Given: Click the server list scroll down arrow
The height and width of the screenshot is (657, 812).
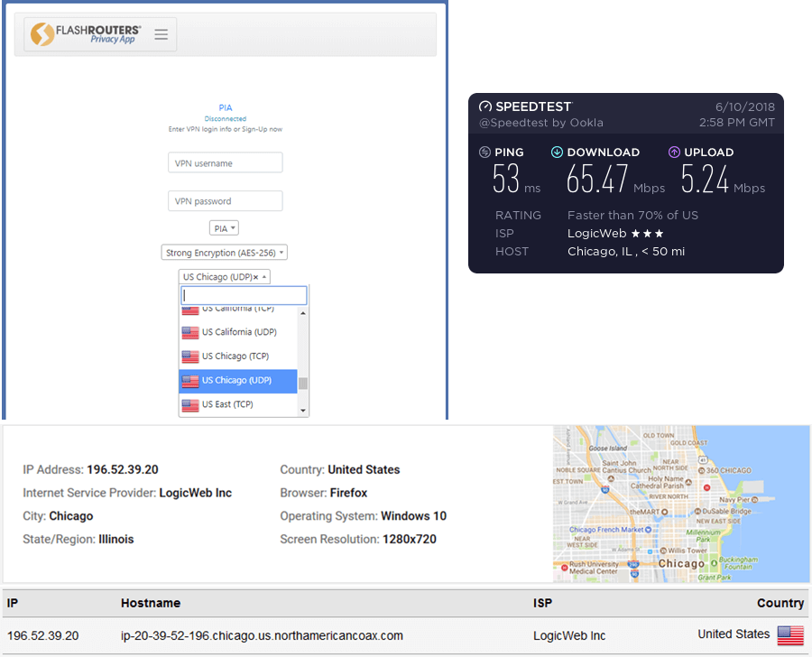Looking at the screenshot, I should pyautogui.click(x=303, y=411).
